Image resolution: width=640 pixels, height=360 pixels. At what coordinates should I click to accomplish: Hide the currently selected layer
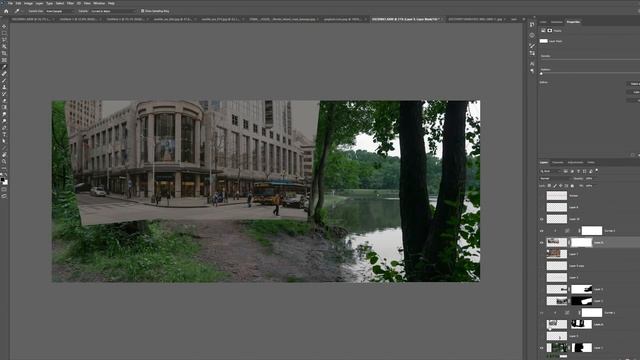542,242
